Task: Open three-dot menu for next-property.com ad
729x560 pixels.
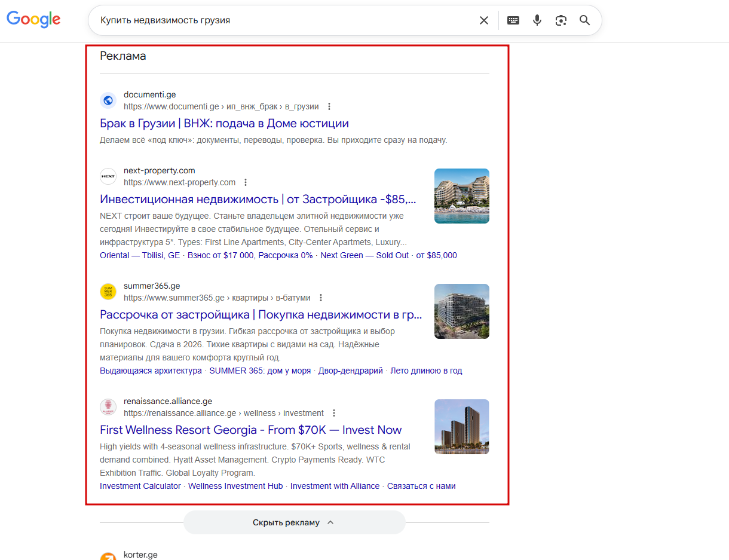Action: 246,182
